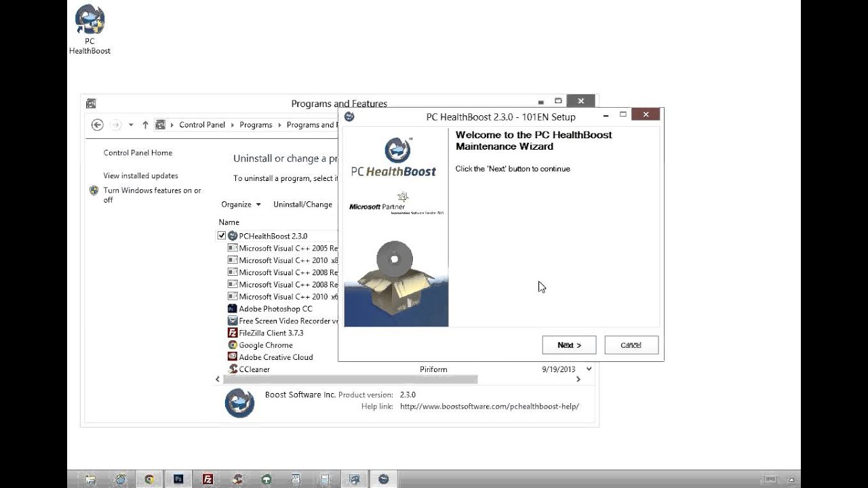This screenshot has height=488, width=868.
Task: Click the FileZilla Client 3.7.3 name
Action: point(271,333)
